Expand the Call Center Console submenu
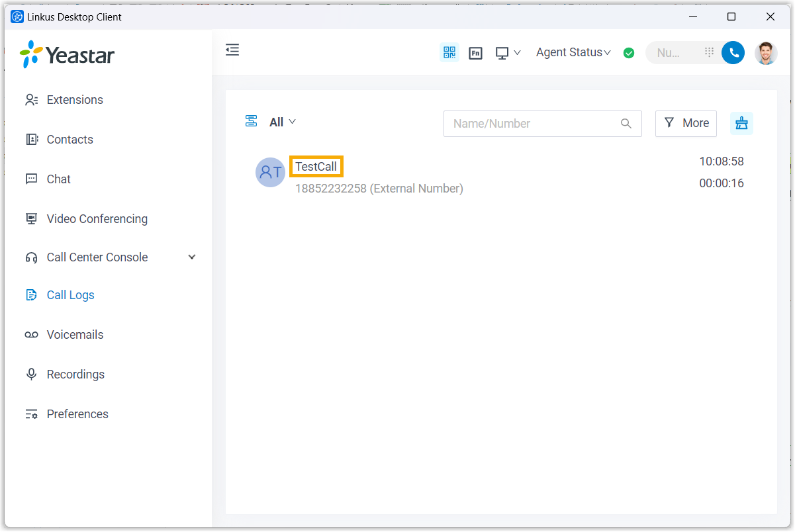Image resolution: width=795 pixels, height=532 pixels. pos(192,257)
